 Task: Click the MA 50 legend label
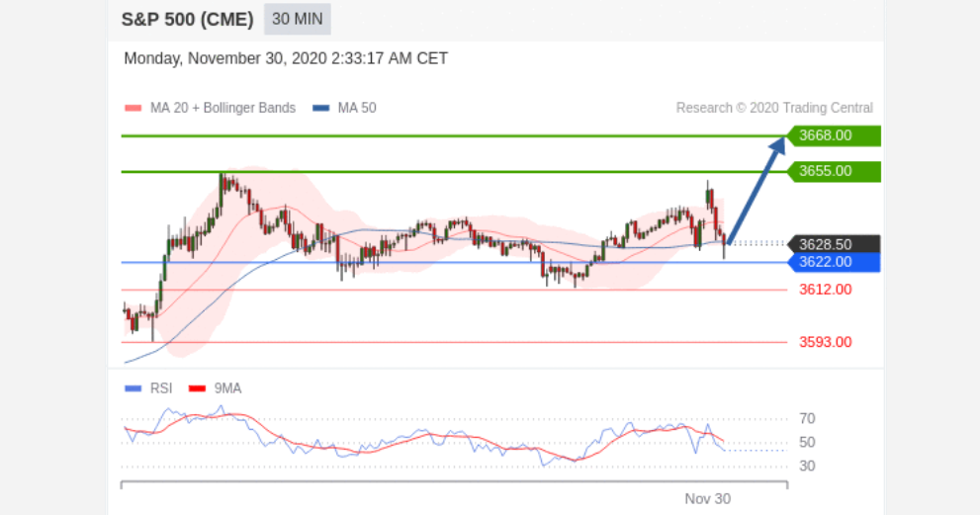tap(357, 108)
